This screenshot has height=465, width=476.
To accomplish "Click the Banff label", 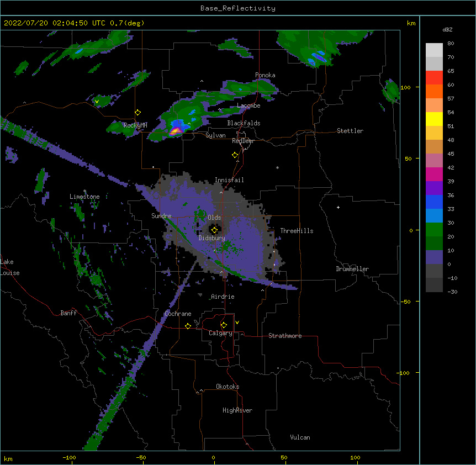I will point(68,313).
